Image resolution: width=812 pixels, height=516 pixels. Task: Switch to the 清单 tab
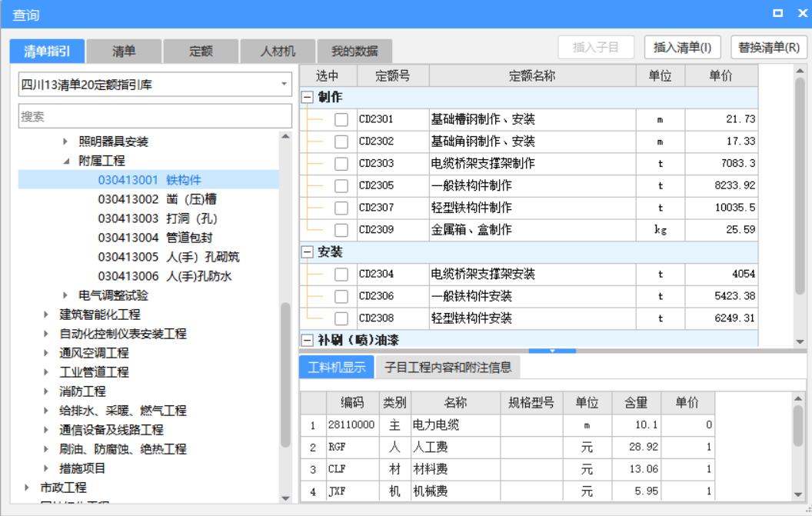tap(124, 52)
